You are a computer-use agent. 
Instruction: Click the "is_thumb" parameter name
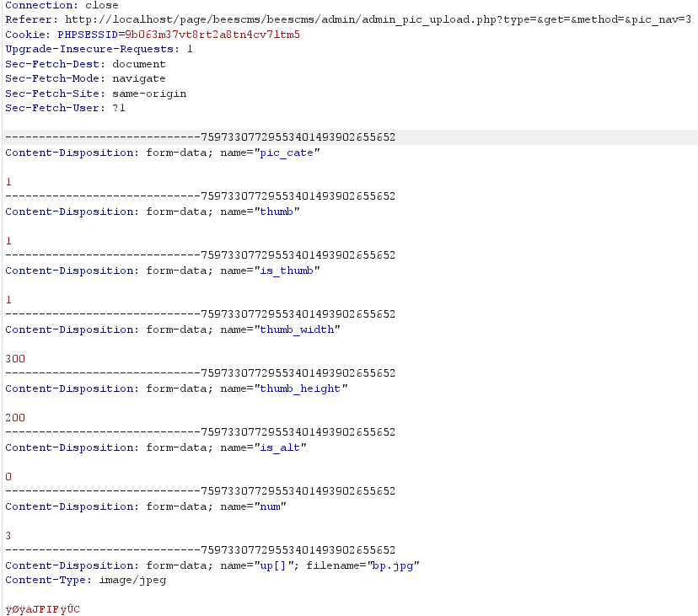click(x=288, y=271)
